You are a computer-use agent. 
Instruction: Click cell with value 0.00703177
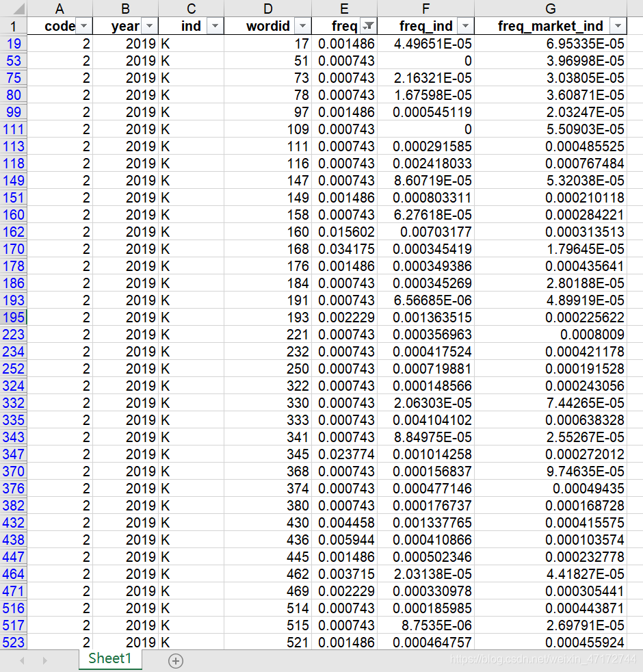click(425, 232)
